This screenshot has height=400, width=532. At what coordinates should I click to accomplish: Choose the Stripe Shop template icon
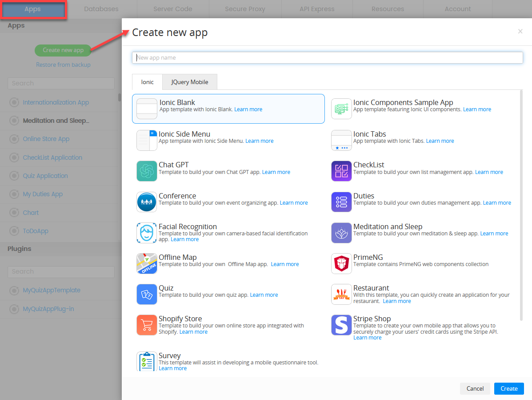(341, 325)
